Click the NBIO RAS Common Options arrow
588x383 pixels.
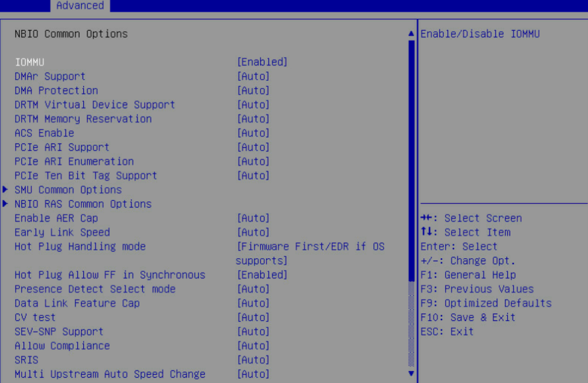click(5, 204)
